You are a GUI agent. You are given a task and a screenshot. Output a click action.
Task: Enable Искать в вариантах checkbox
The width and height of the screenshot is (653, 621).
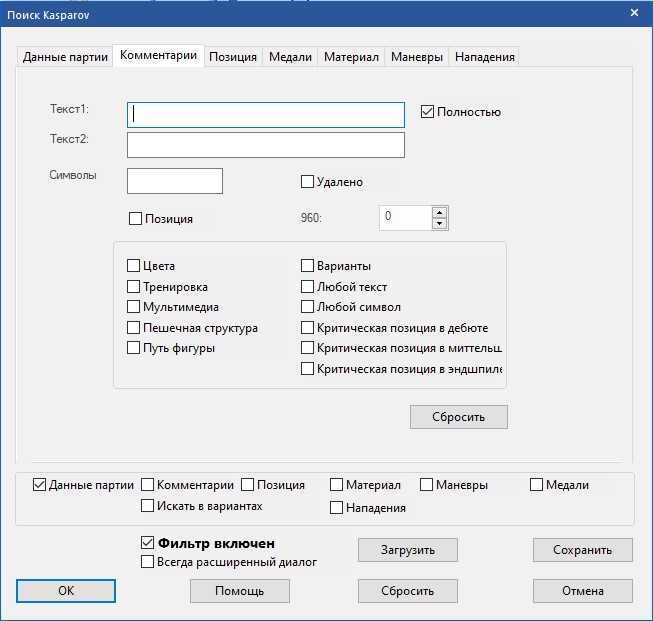coord(148,507)
